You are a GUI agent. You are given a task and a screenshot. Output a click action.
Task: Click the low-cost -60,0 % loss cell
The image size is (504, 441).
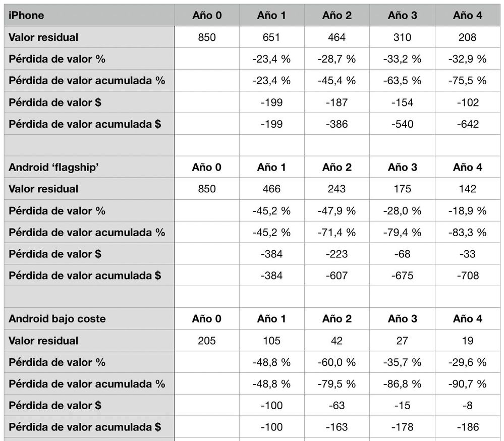coord(337,363)
